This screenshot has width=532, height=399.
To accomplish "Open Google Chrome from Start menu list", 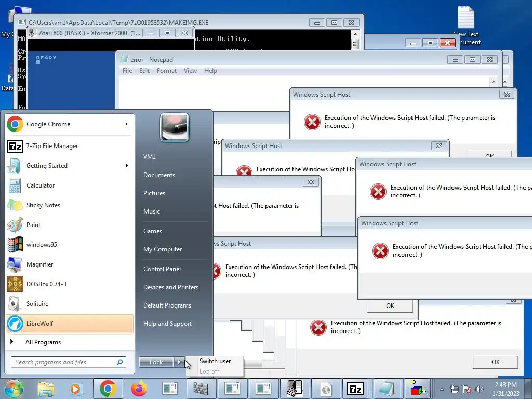I will pyautogui.click(x=70, y=124).
